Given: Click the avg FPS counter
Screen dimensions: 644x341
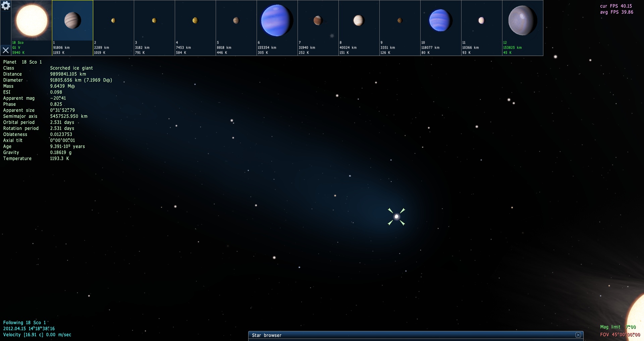Looking at the screenshot, I should 617,12.
